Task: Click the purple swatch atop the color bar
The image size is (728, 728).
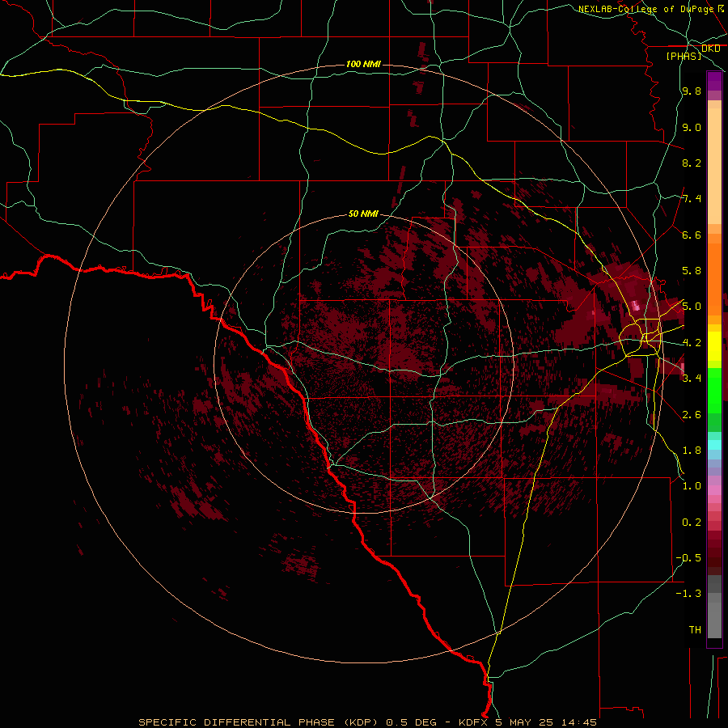Action: point(714,81)
